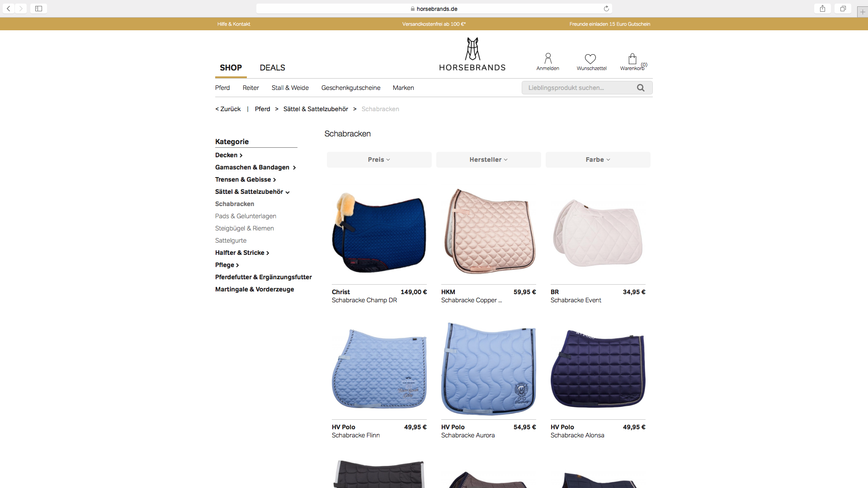Screen dimensions: 868x488
Task: Click Schabracke Flinn product name
Action: (x=356, y=435)
